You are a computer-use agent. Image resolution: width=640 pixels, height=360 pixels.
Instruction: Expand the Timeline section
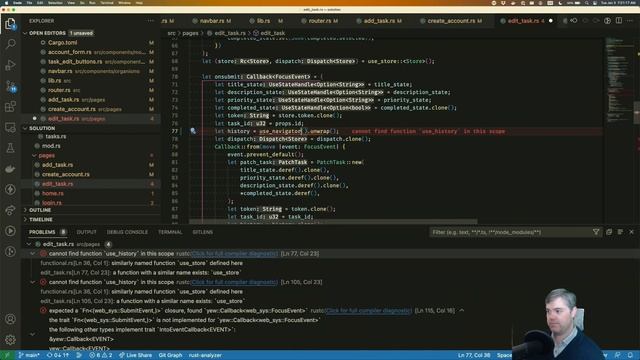(25, 220)
